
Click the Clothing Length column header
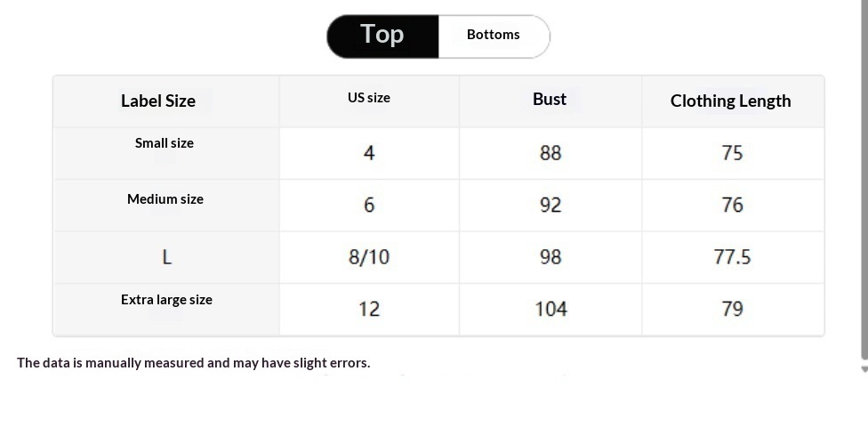[733, 101]
